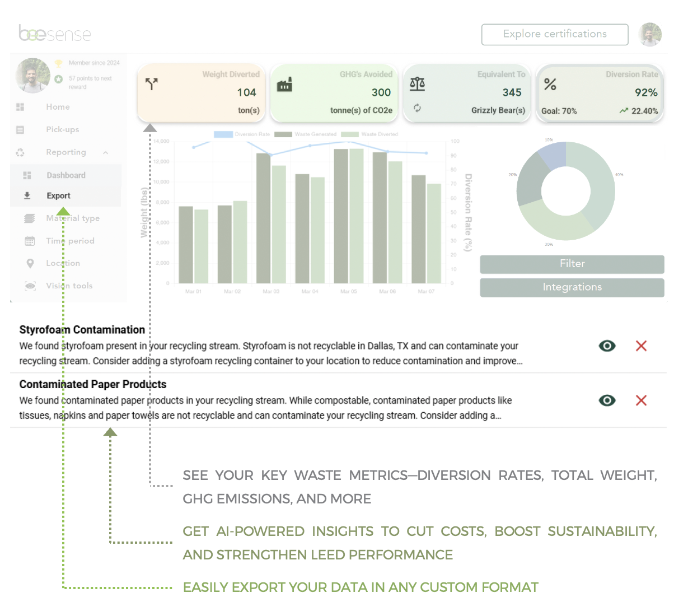674x616 pixels.
Task: Collapse the Reporting menu chevron
Action: pyautogui.click(x=105, y=152)
